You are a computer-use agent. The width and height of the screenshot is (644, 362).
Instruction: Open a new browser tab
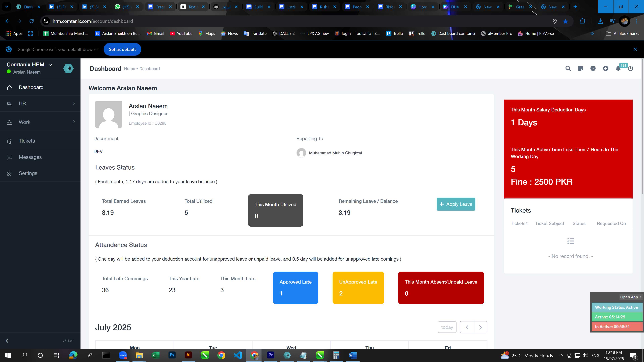point(575,7)
